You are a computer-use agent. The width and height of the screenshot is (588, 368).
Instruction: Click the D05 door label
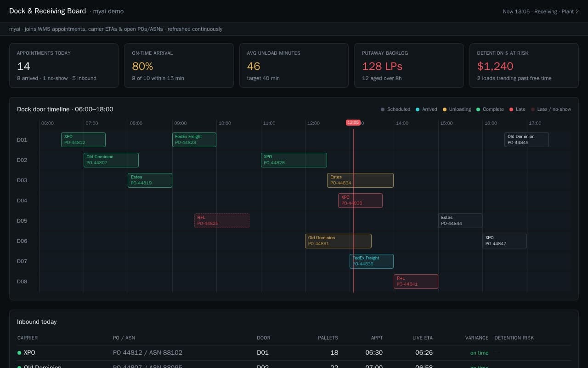pyautogui.click(x=22, y=221)
